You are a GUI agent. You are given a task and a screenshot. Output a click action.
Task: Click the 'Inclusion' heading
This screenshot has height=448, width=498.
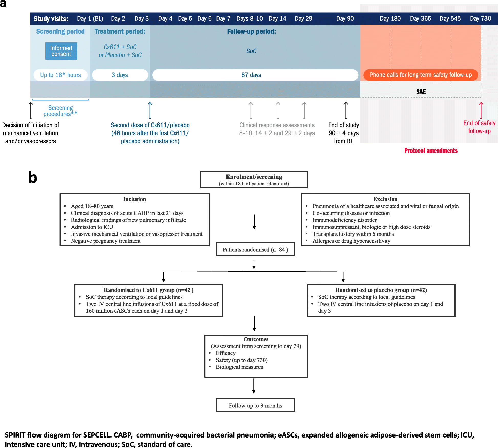[x=134, y=199]
